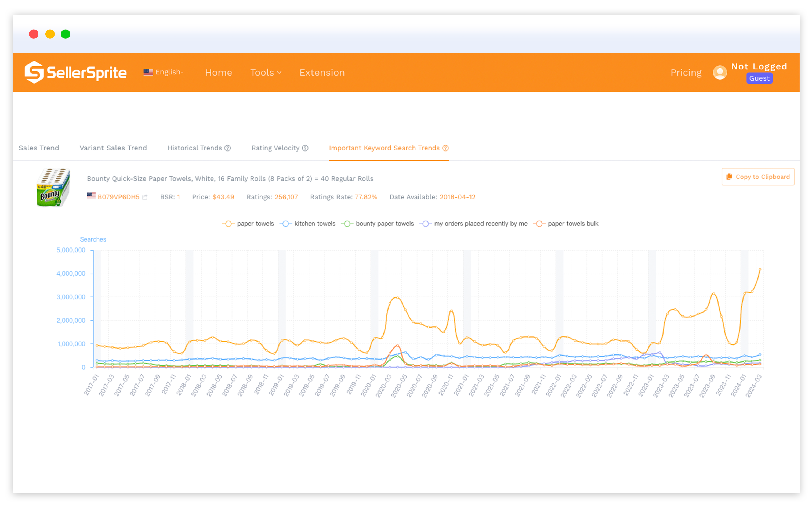Click the help icon next to Rating Velocity
The height and width of the screenshot is (506, 812).
(x=305, y=148)
